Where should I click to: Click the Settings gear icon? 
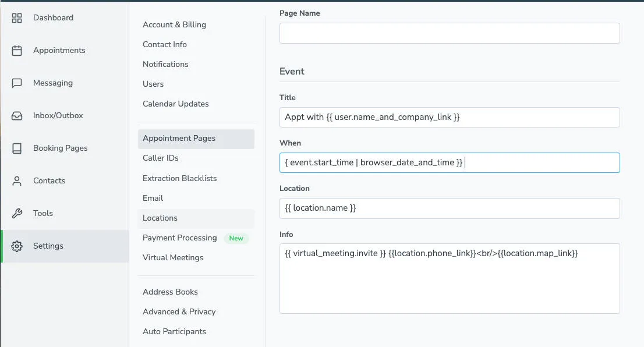click(x=17, y=246)
